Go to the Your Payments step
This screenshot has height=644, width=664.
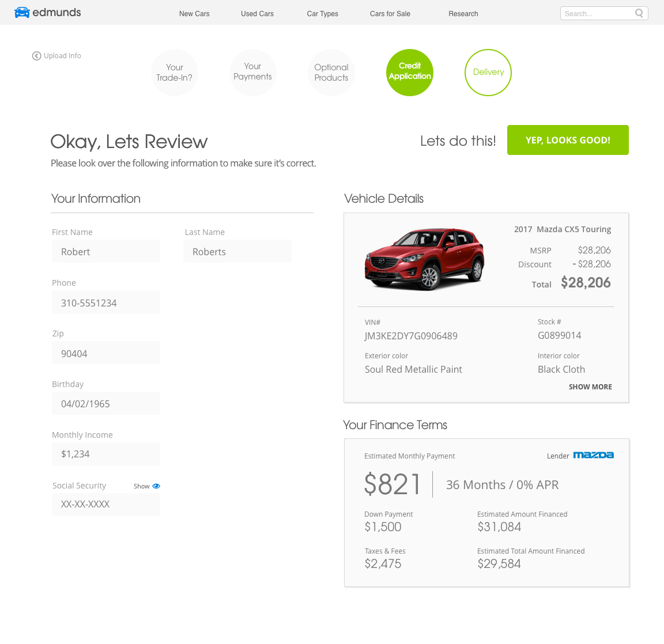[252, 73]
